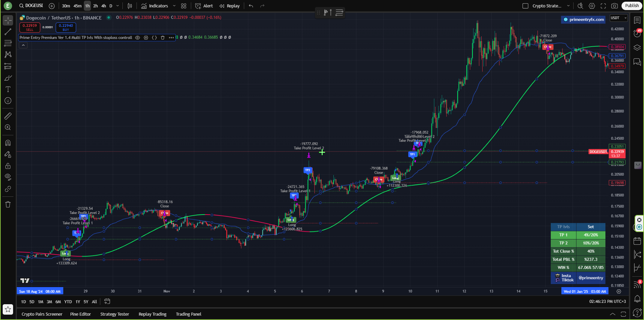This screenshot has height=320, width=644.
Task: Open the quick search lightning icon
Action: point(580,6)
